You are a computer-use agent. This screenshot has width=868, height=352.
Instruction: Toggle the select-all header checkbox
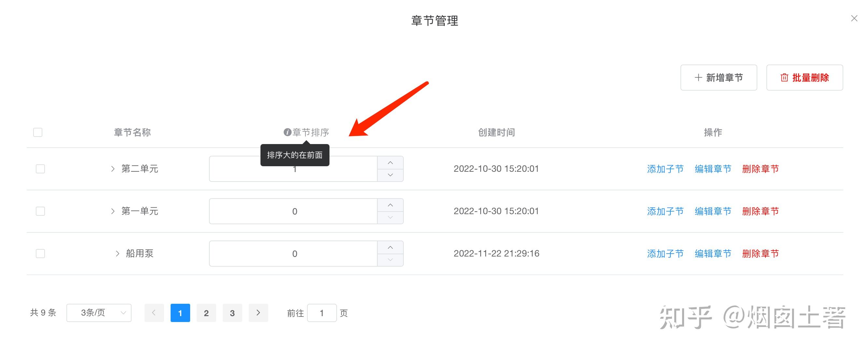pyautogui.click(x=38, y=132)
